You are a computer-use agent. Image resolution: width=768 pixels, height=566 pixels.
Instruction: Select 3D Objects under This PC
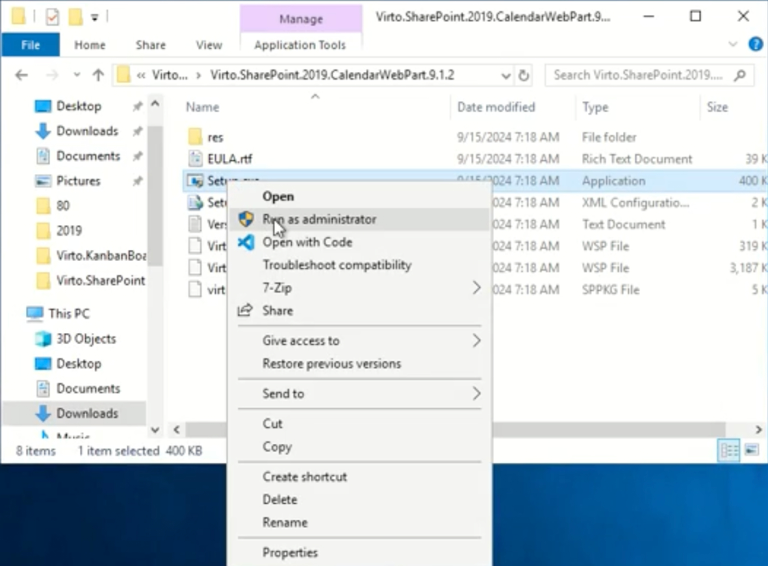[86, 338]
